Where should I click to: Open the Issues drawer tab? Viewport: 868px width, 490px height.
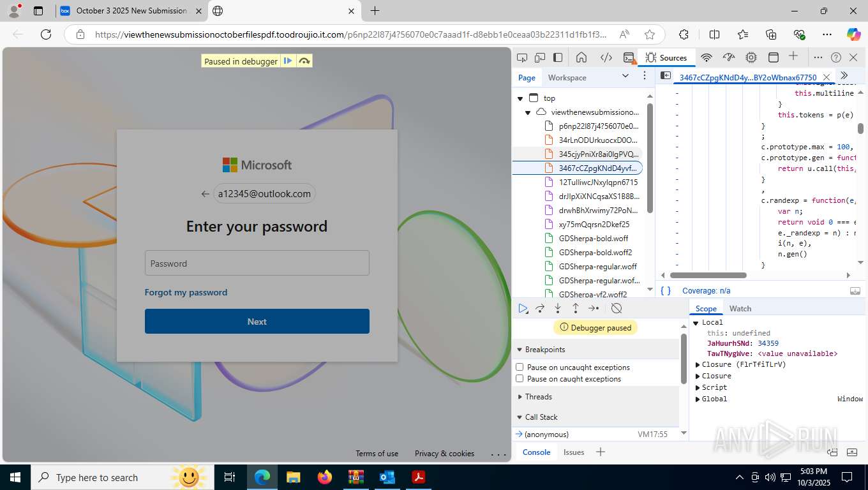point(574,452)
